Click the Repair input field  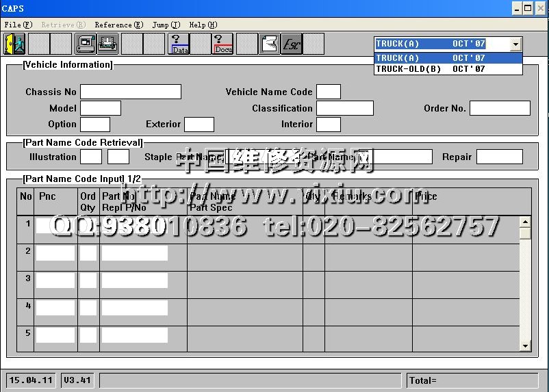coord(499,157)
